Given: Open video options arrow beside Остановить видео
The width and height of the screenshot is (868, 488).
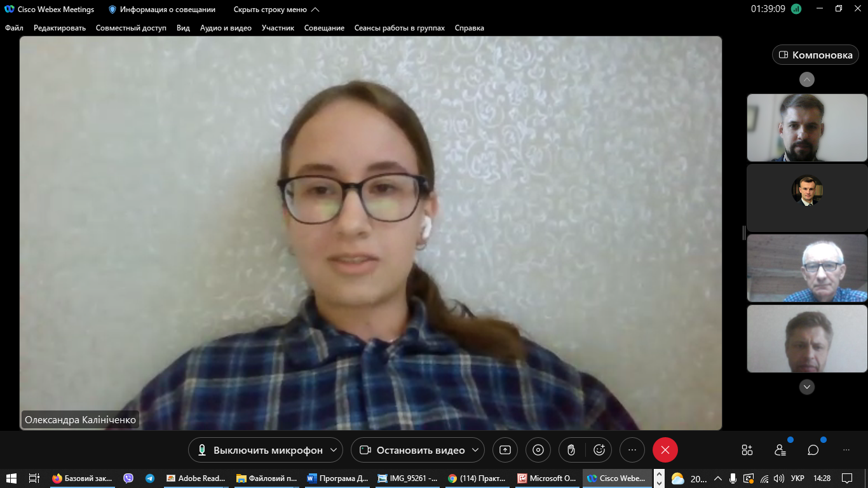Looking at the screenshot, I should point(477,450).
